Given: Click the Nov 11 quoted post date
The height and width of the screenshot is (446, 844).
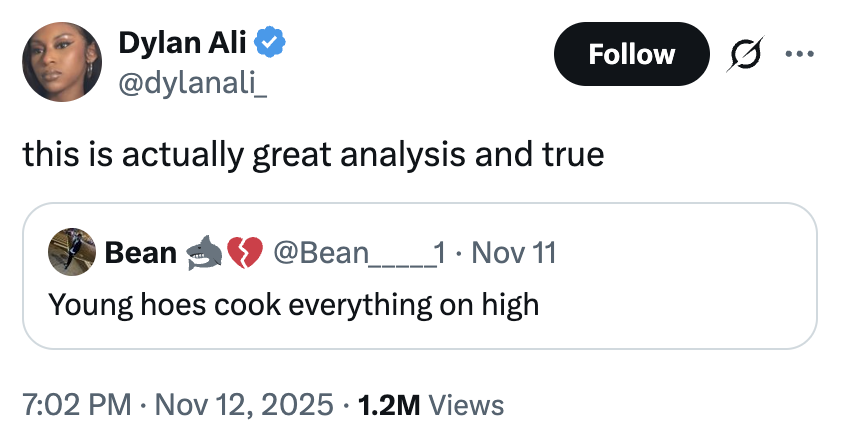Looking at the screenshot, I should [x=514, y=253].
